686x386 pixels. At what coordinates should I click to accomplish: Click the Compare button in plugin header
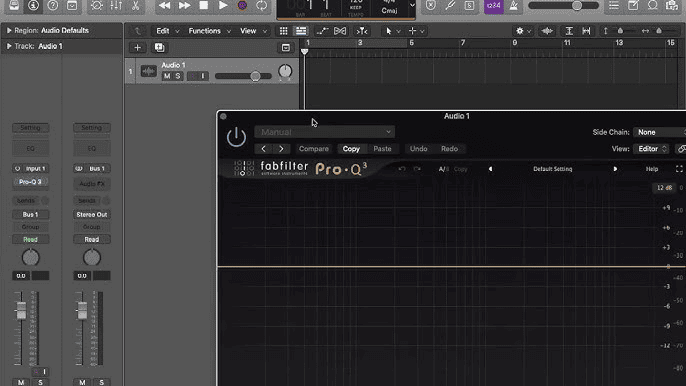(314, 149)
